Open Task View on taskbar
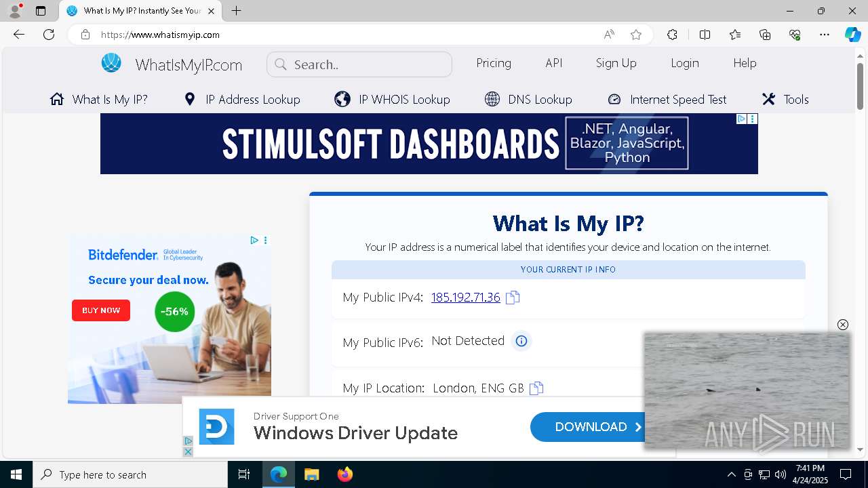Screen dimensions: 868x488 pyautogui.click(x=244, y=474)
